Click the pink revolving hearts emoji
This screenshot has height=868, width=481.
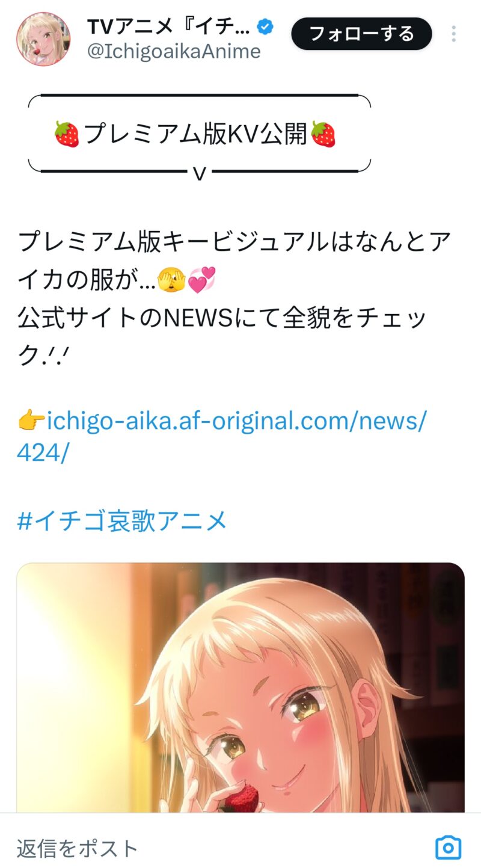(x=201, y=280)
